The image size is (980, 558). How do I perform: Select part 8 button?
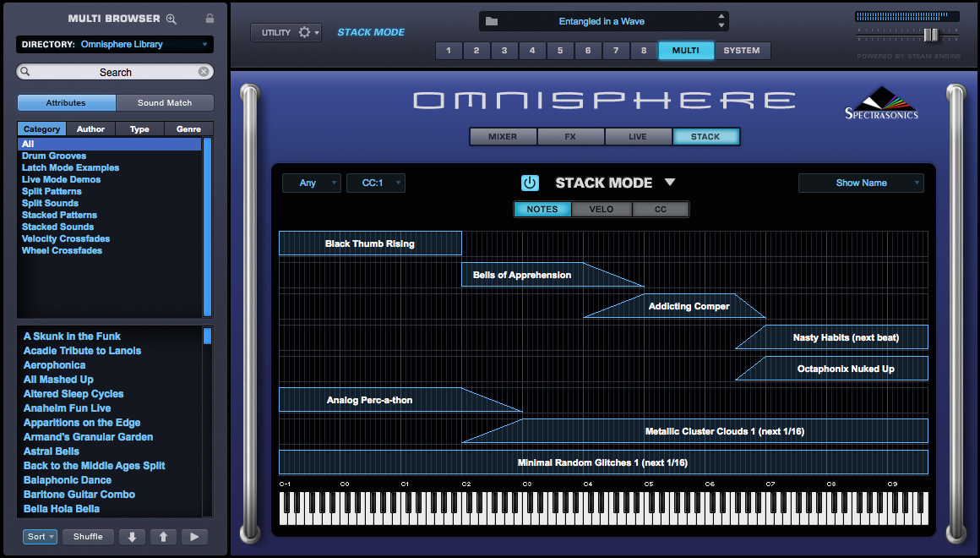[644, 51]
